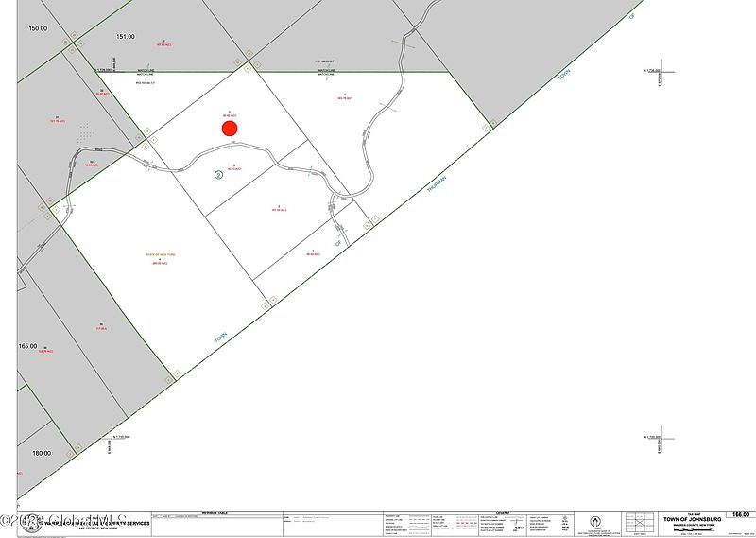Click the '166.00' map number box
The height and width of the screenshot is (538, 756).
(x=741, y=515)
